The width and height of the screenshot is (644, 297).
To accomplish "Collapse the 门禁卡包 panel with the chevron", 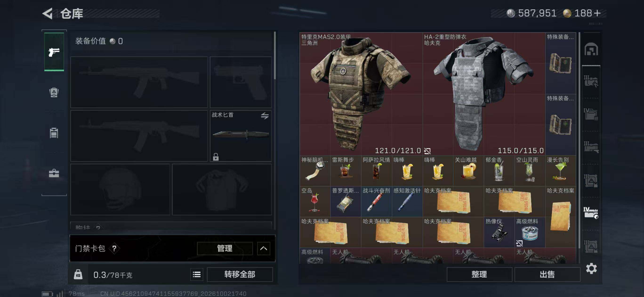I will pos(263,248).
